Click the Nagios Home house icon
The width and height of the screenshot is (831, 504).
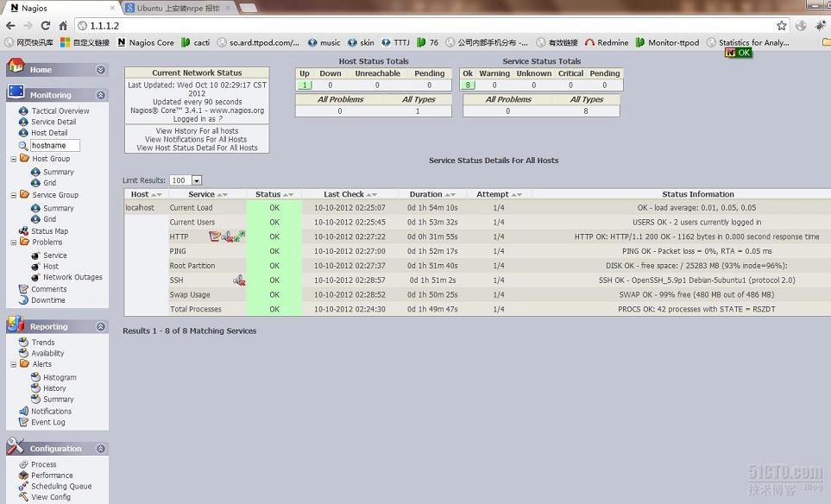[x=16, y=66]
